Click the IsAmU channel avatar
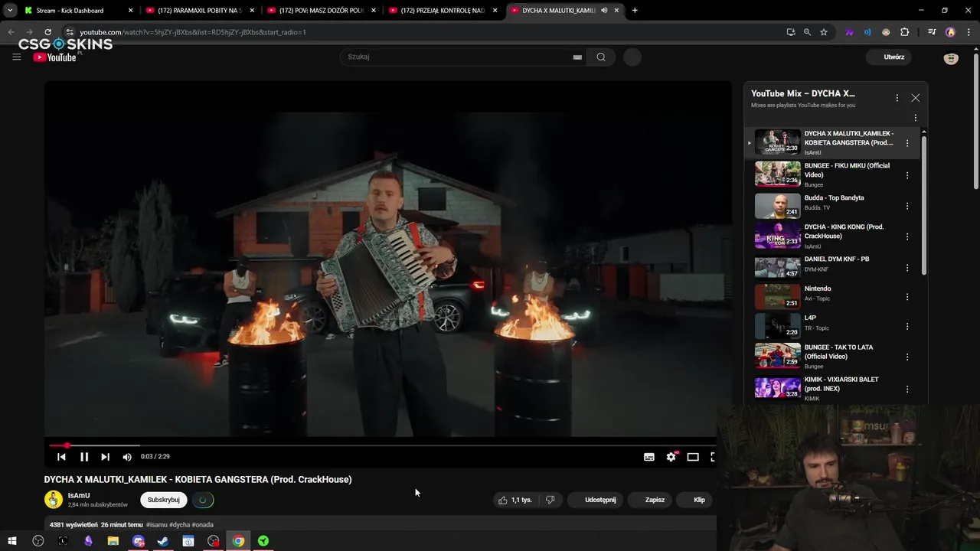The image size is (980, 551). pos(54,500)
